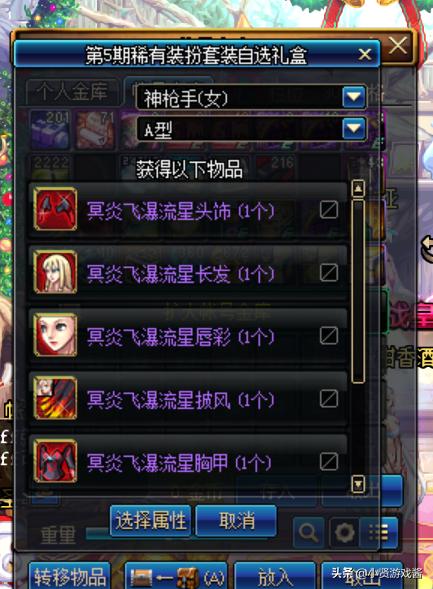Switch to the 个人金库 tab
The width and height of the screenshot is (433, 589).
72,91
